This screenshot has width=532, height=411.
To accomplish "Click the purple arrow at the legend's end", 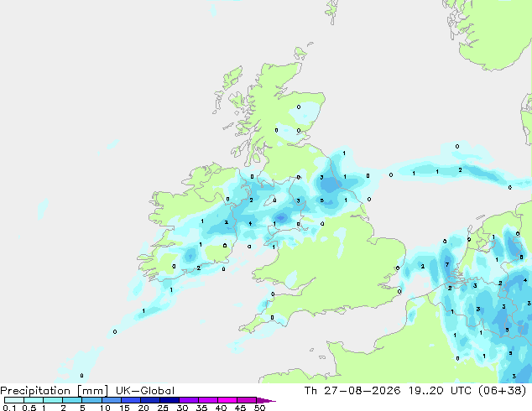I will 266,401.
